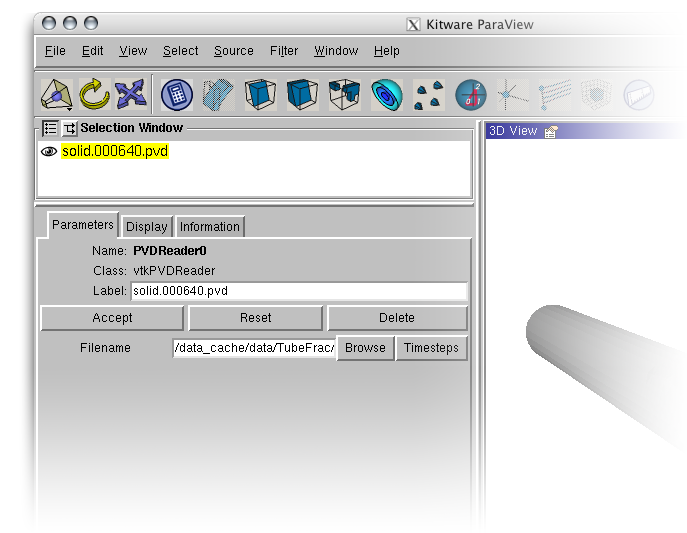687x533 pixels.
Task: Click the Contour filter icon
Action: 386,95
